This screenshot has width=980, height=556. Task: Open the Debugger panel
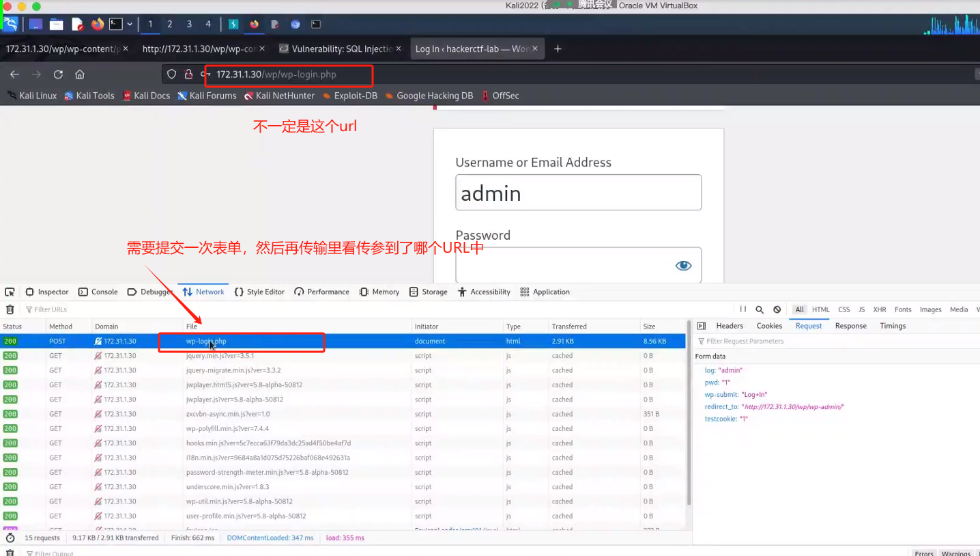[x=150, y=292]
